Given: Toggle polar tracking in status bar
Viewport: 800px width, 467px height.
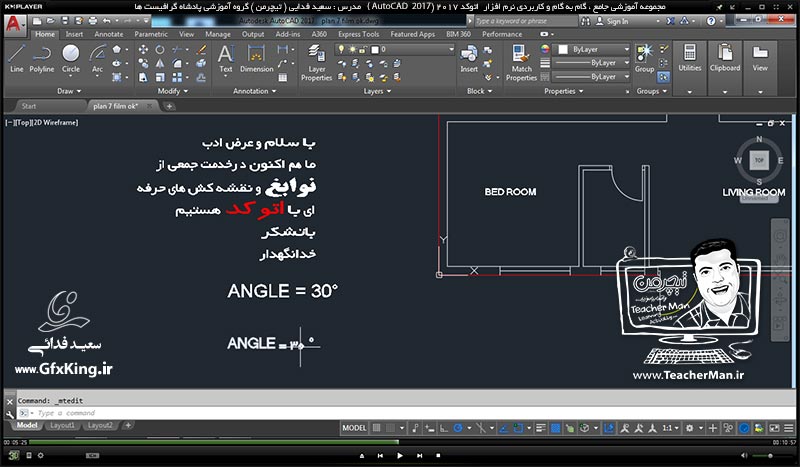Looking at the screenshot, I should (458, 428).
